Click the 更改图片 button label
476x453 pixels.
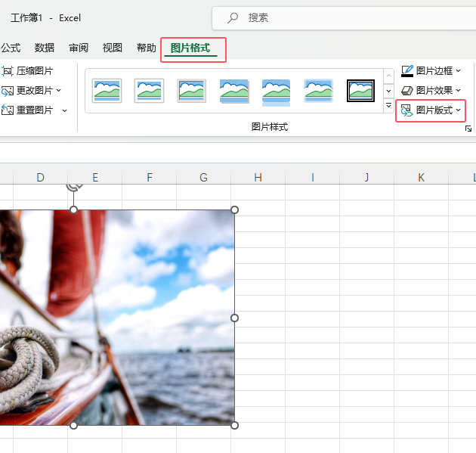point(35,91)
